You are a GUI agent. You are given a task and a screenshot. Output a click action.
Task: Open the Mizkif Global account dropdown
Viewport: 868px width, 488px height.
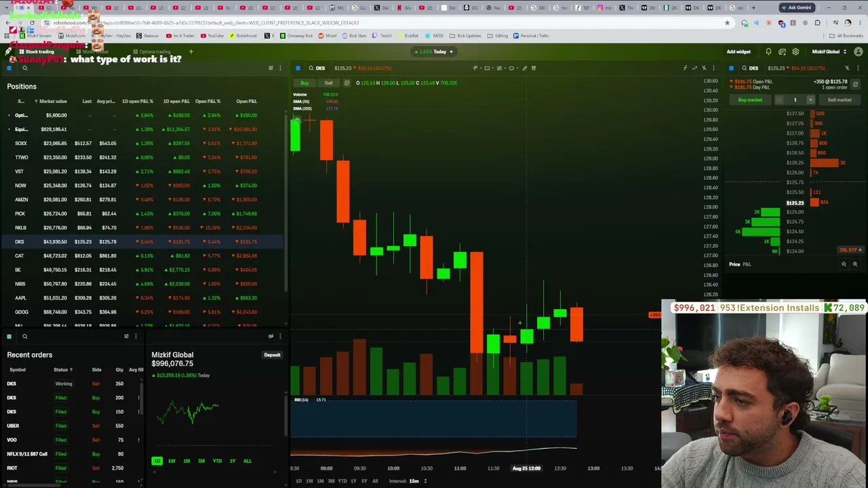click(828, 52)
